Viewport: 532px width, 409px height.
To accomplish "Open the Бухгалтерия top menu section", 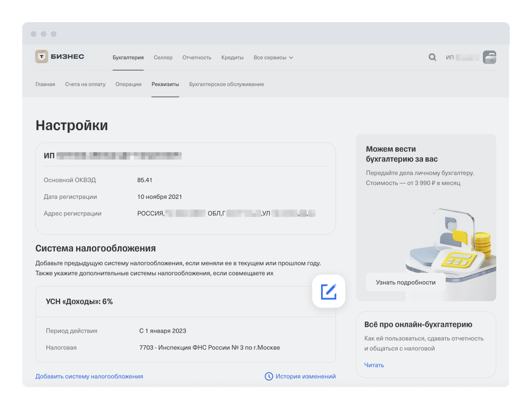I will (x=128, y=57).
